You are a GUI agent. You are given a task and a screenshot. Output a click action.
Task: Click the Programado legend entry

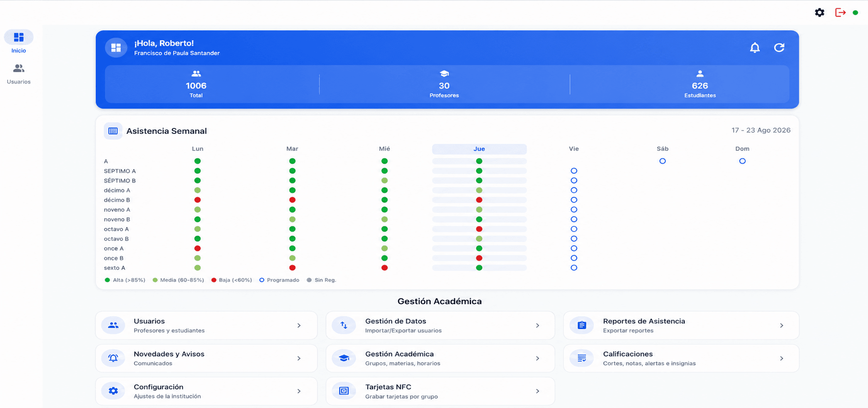pos(279,280)
